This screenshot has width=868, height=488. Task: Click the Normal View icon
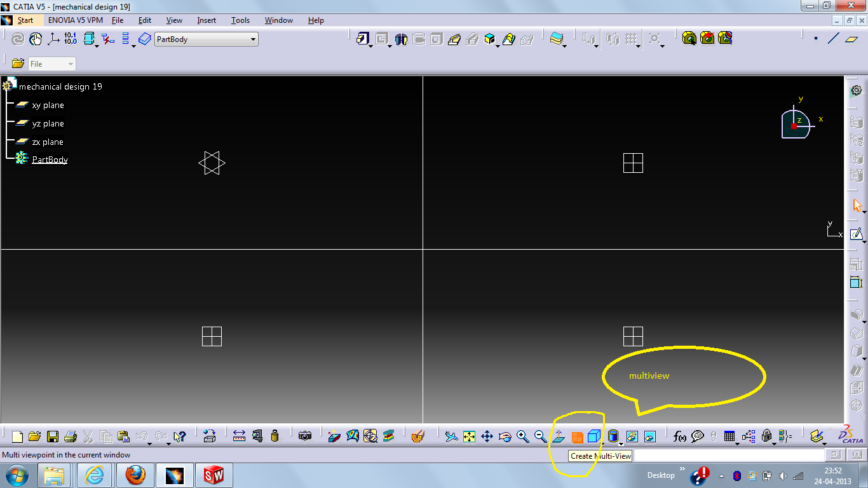559,437
